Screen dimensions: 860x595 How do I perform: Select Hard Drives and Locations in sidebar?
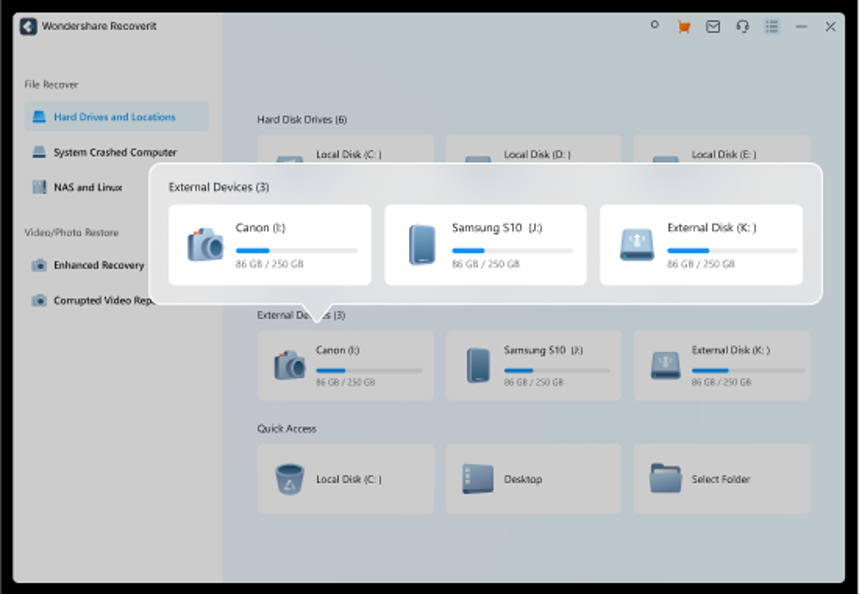pos(117,117)
